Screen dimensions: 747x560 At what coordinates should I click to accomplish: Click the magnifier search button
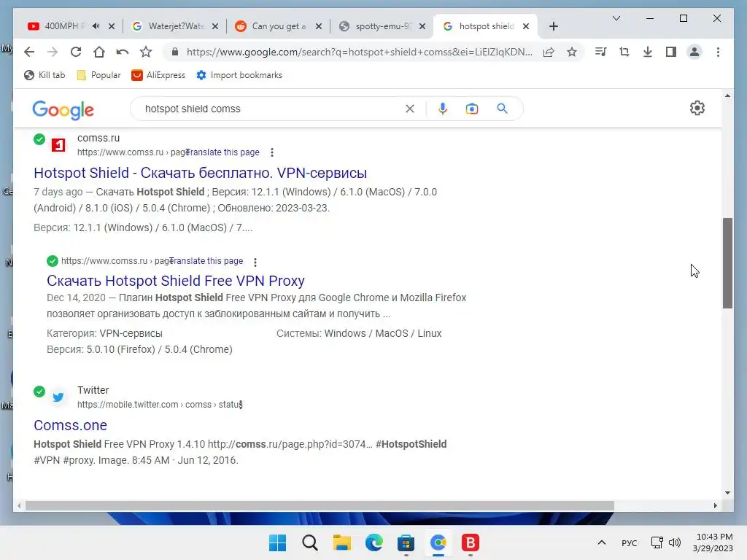(502, 109)
